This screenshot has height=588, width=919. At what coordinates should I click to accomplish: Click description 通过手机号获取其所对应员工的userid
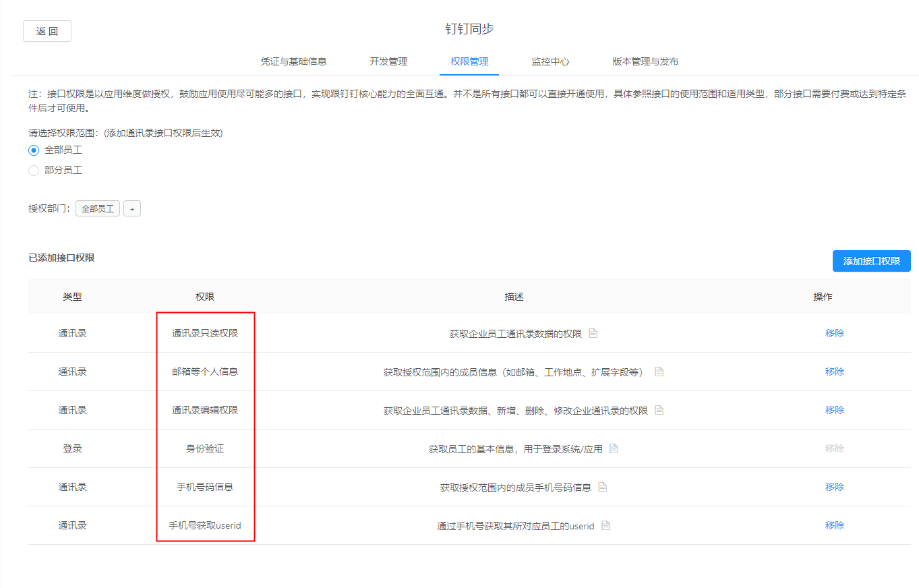click(516, 526)
